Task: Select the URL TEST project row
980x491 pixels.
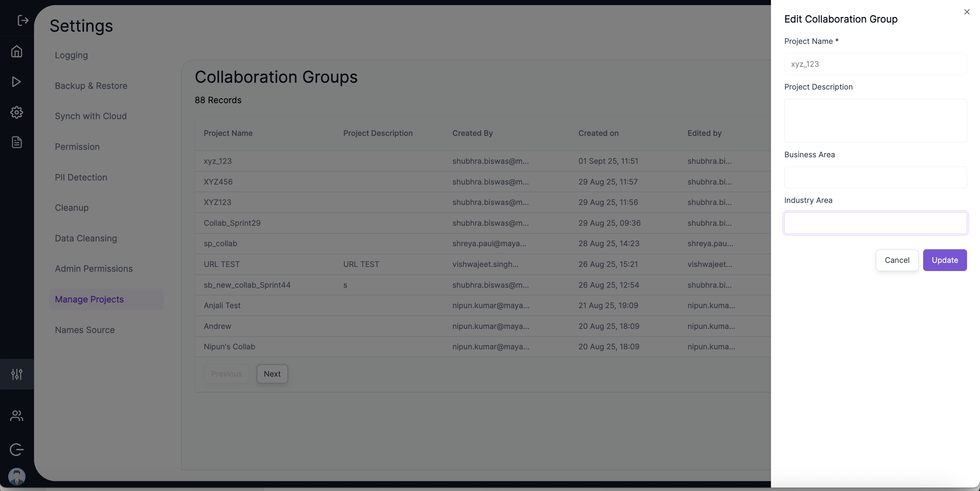Action: [221, 264]
